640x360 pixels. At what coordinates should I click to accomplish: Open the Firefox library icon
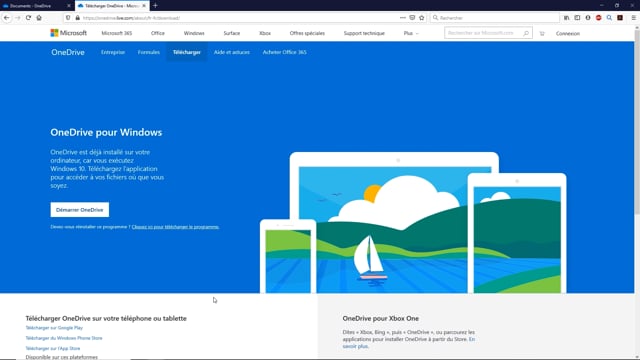[x=567, y=18]
